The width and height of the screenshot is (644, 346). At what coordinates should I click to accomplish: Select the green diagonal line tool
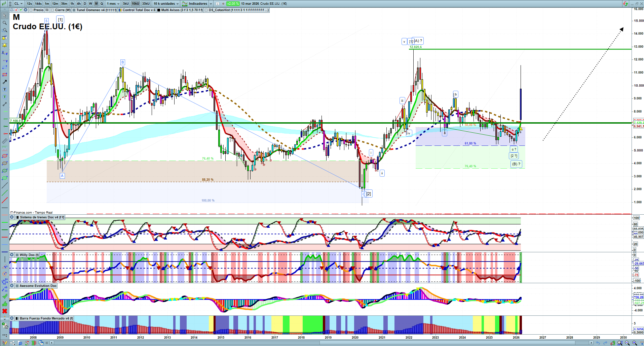(x=5, y=193)
